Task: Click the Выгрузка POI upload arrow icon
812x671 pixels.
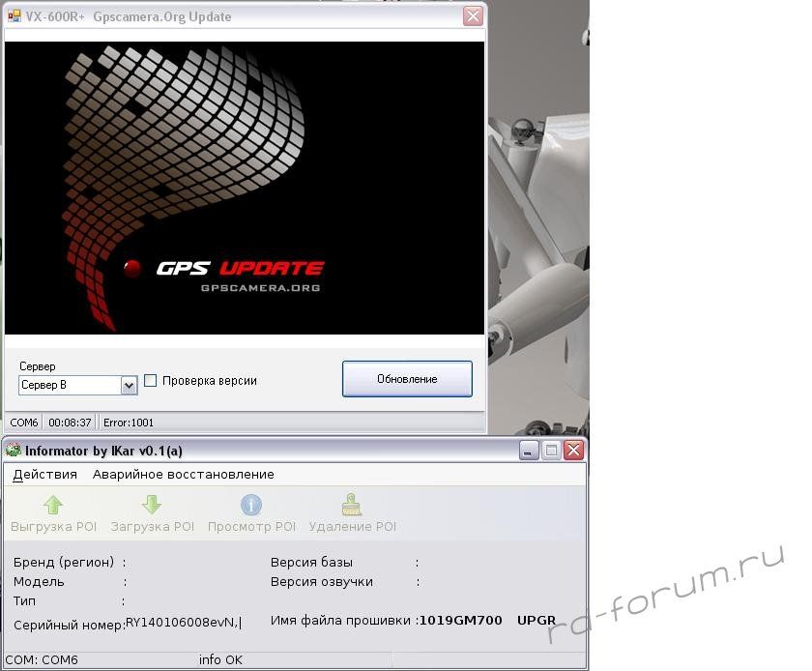Action: 53,505
